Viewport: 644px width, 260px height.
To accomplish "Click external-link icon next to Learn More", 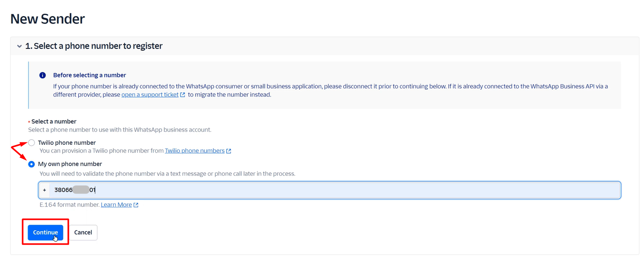I will [136, 205].
